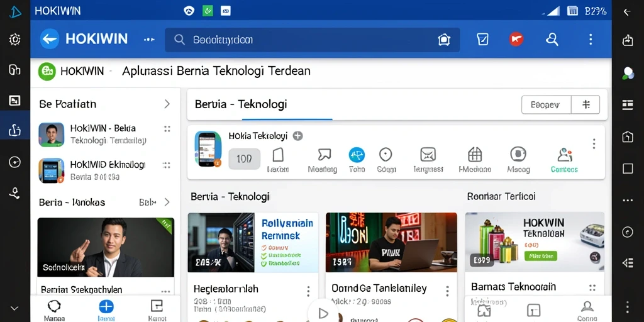The image size is (644, 322).
Task: Open the Conne profile tab at bottom right
Action: (x=587, y=311)
